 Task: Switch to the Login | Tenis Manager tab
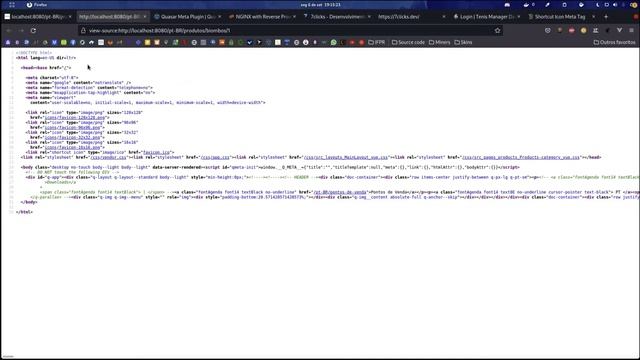pos(487,17)
